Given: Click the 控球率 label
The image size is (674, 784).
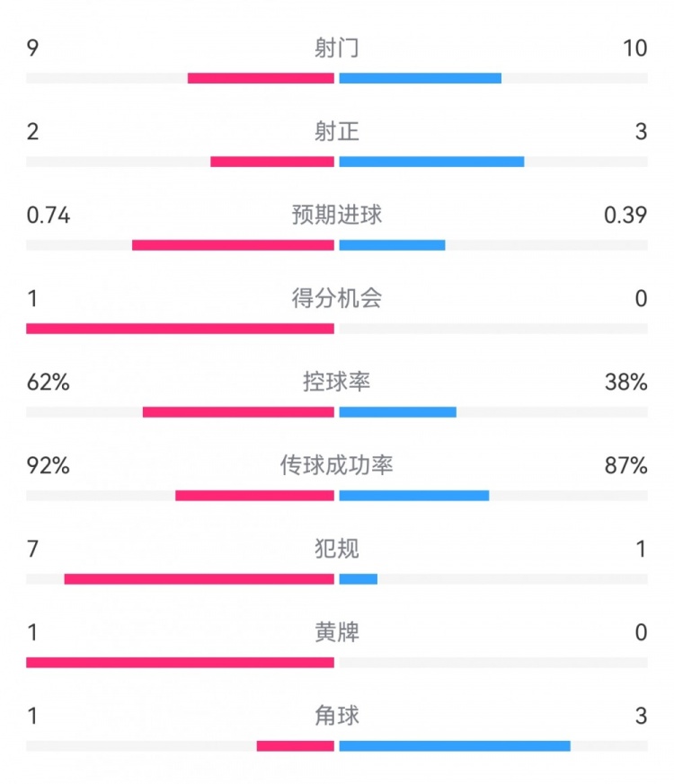Looking at the screenshot, I should tap(337, 382).
